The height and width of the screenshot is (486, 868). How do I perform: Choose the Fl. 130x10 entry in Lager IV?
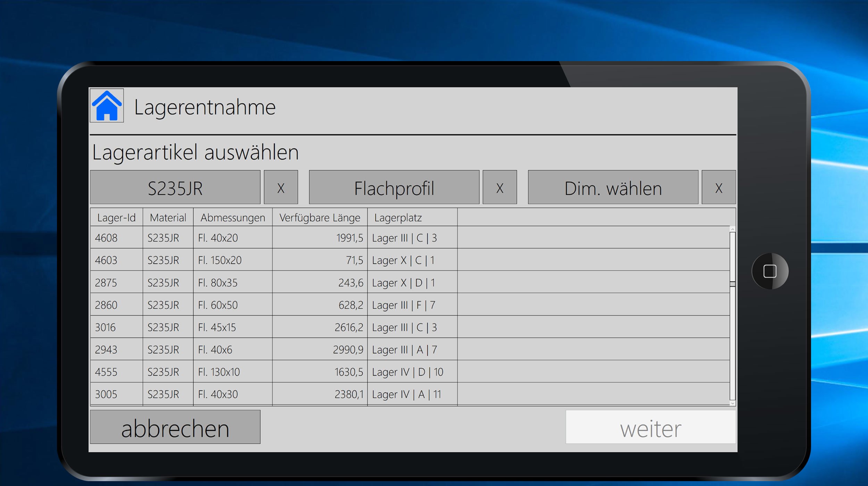(x=219, y=372)
